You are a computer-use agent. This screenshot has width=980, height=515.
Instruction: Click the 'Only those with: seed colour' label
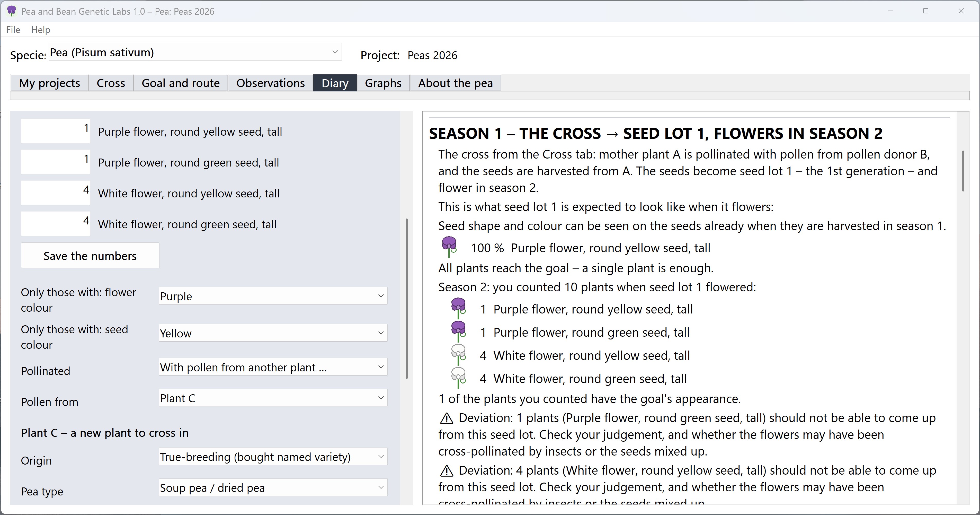[x=75, y=336]
